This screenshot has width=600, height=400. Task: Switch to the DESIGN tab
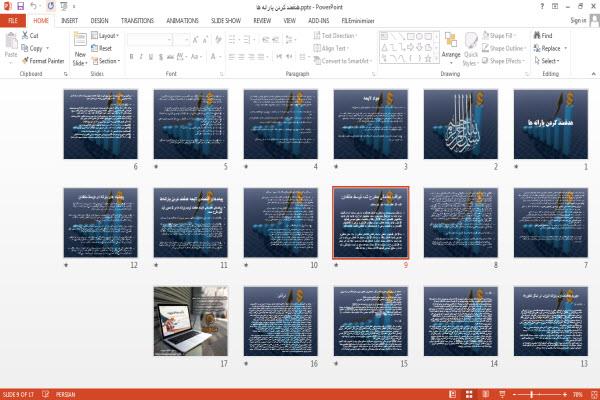[99, 21]
